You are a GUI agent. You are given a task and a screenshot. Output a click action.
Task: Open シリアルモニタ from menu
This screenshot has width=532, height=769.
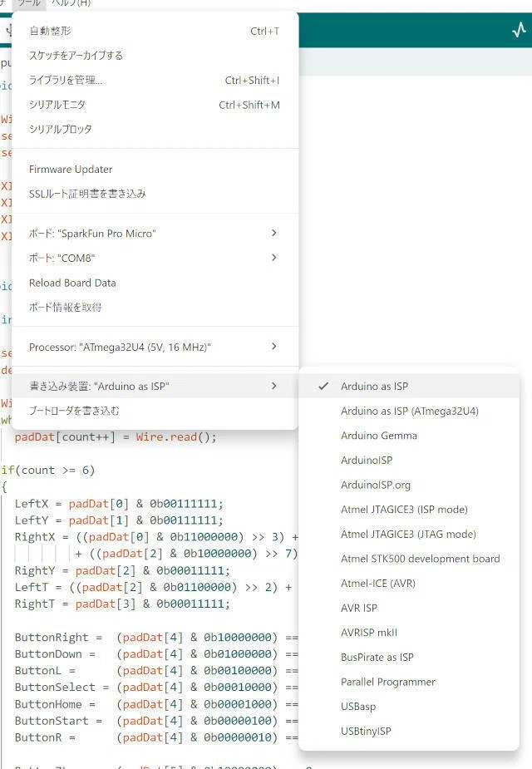coord(155,105)
